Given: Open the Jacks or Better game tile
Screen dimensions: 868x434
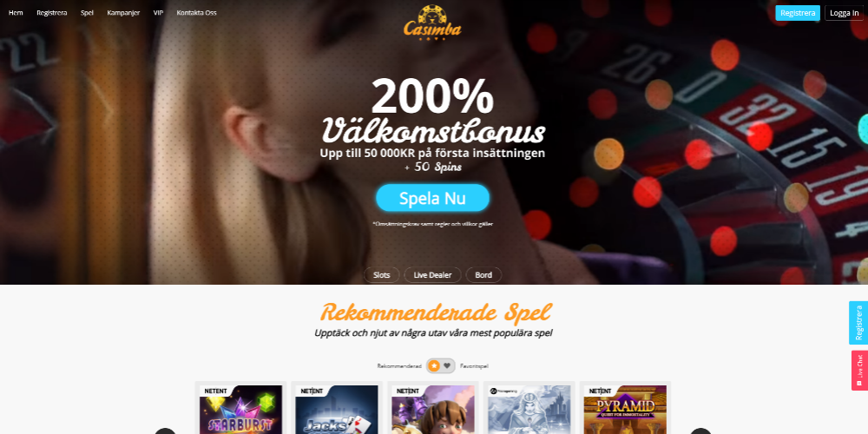Looking at the screenshot, I should (337, 410).
